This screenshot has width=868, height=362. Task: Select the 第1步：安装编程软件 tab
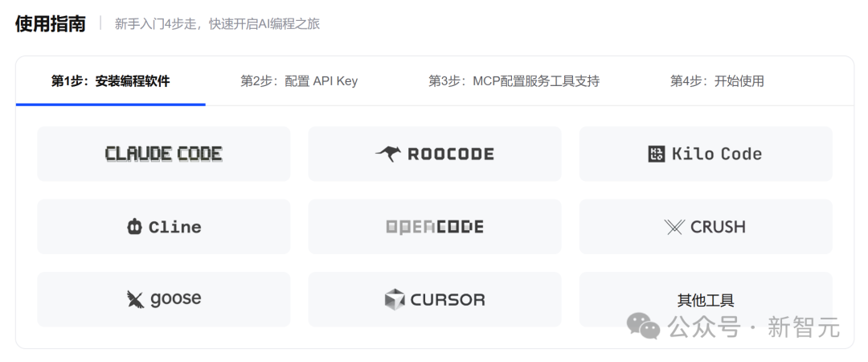click(111, 81)
